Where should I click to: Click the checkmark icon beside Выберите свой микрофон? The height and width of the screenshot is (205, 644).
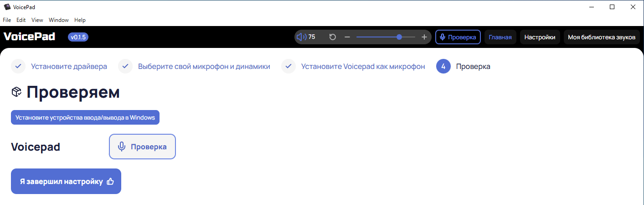(x=125, y=66)
